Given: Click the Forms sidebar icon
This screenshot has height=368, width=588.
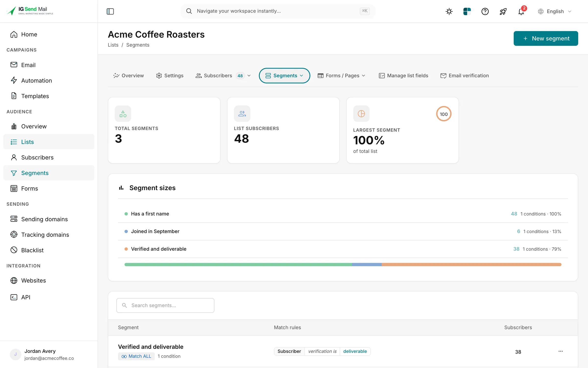Looking at the screenshot, I should click(14, 188).
